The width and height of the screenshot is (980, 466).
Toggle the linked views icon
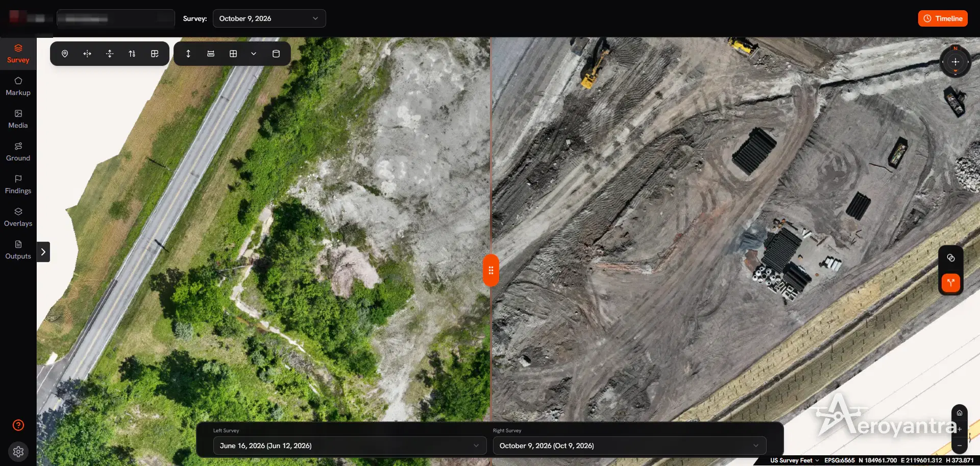click(x=951, y=258)
